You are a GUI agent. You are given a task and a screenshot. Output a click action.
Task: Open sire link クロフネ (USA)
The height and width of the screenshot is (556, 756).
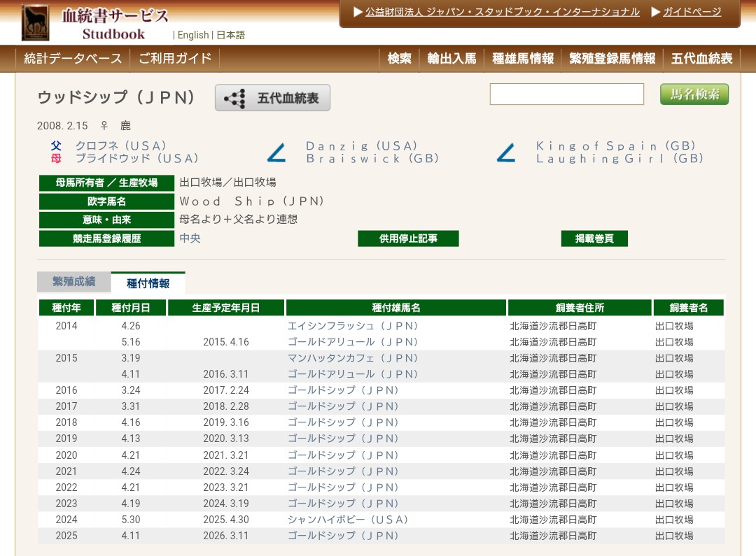click(121, 145)
